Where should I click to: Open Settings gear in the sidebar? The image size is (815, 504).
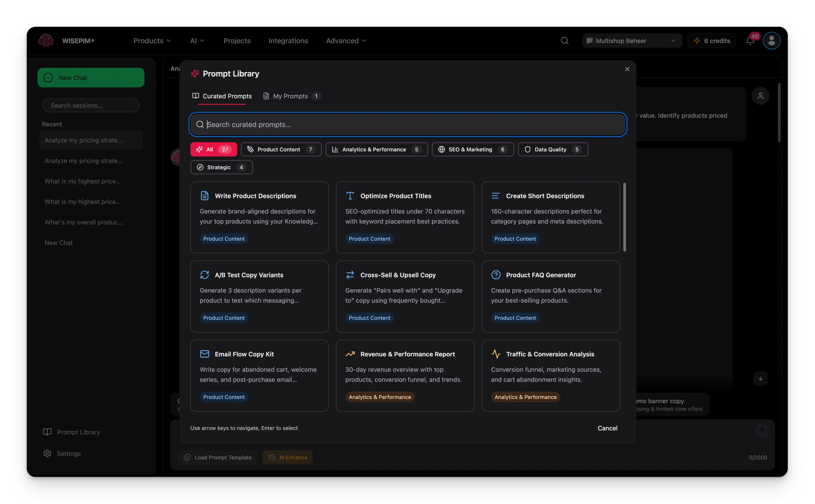47,453
